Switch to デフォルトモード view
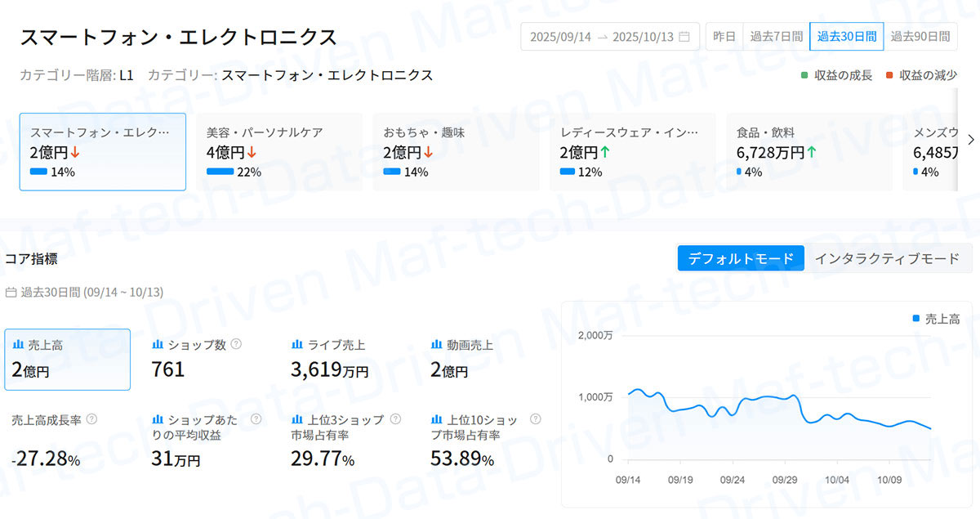The image size is (980, 519). [x=741, y=258]
